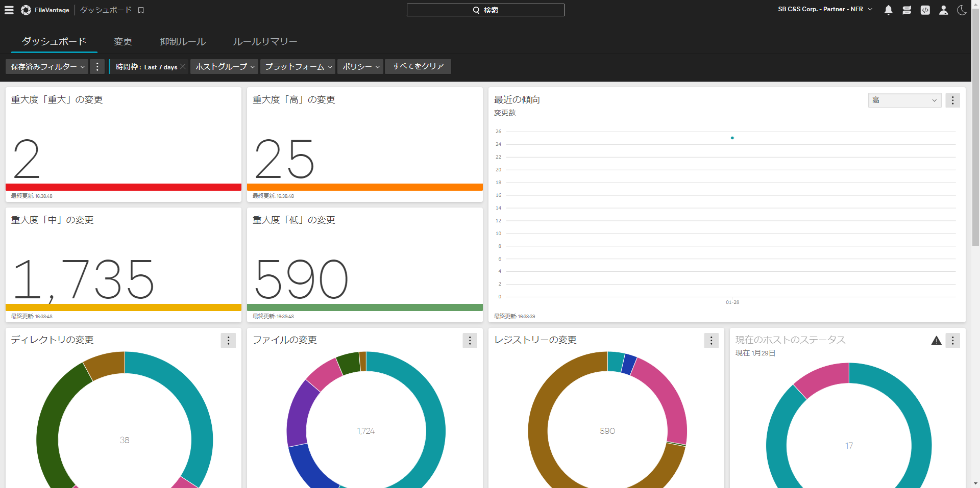Expand the ホストグループ filter dropdown

(224, 67)
